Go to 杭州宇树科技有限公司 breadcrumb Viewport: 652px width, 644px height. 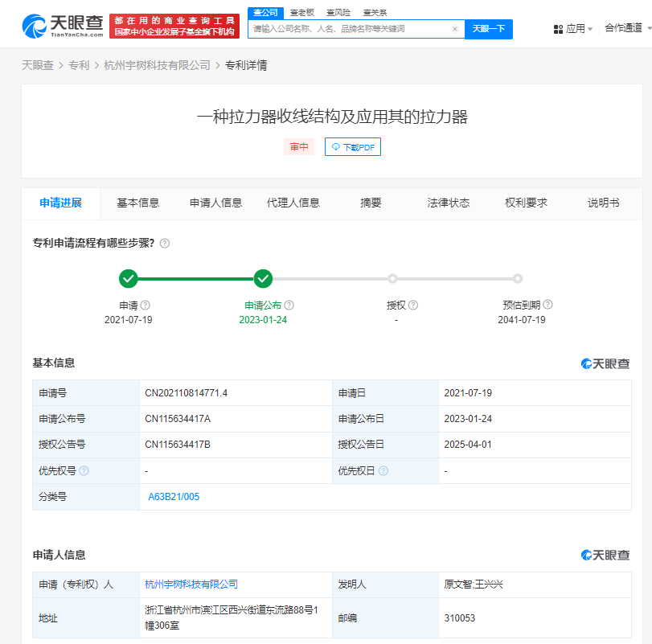click(x=158, y=65)
